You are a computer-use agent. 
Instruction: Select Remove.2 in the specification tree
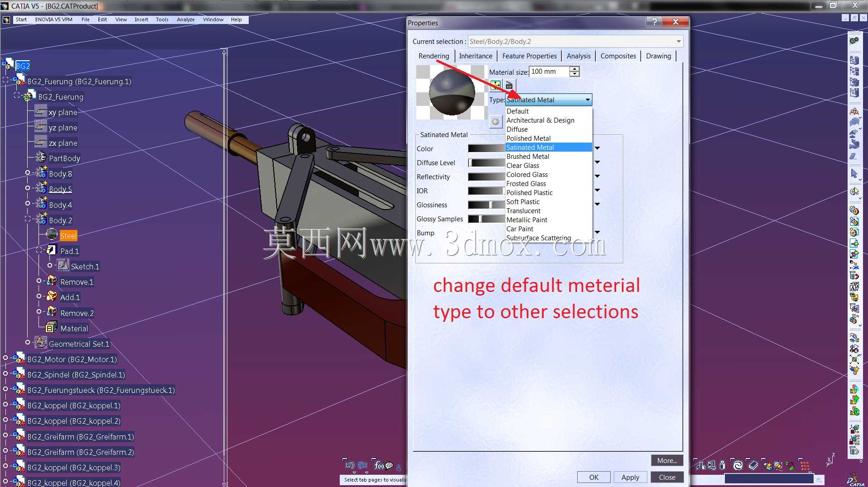[77, 313]
